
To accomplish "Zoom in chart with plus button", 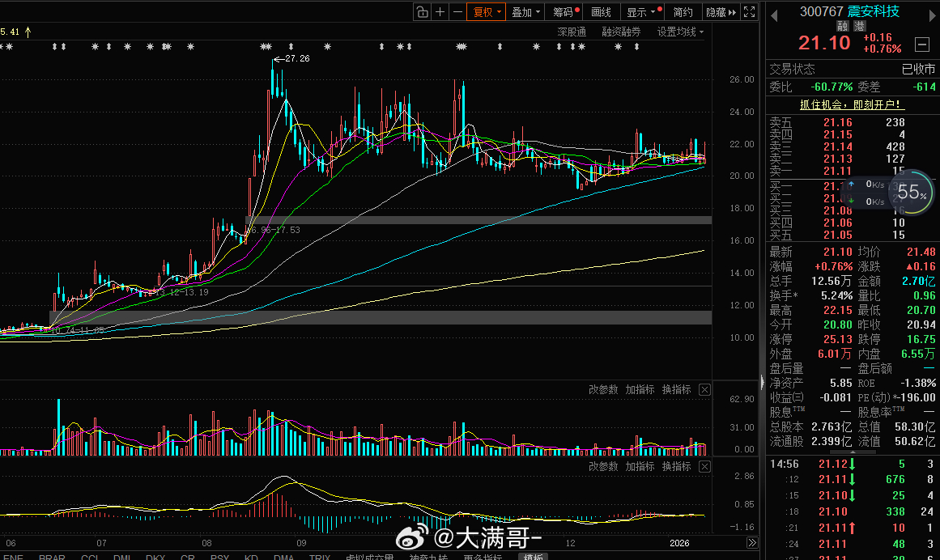I will click(440, 12).
